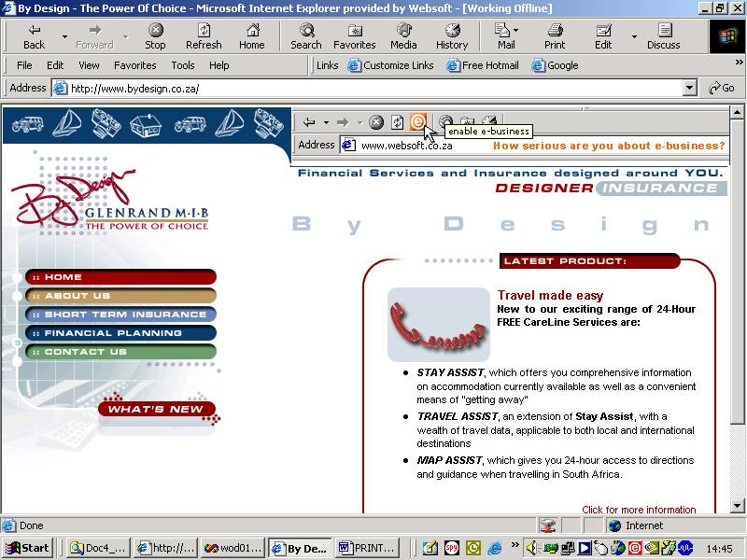Click the Go button beside the address bar
This screenshot has width=747, height=560.
pyautogui.click(x=722, y=88)
